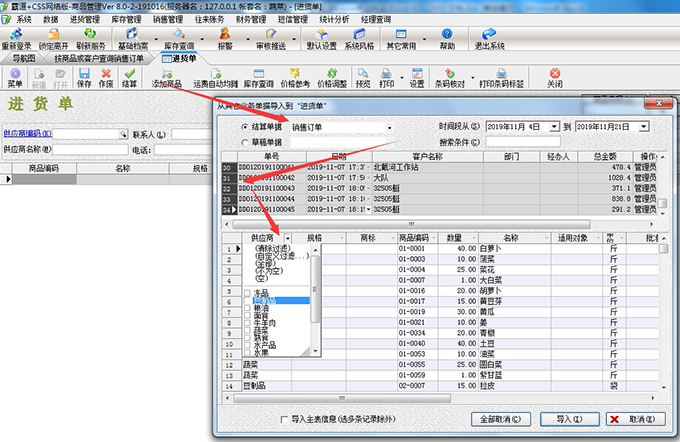The image size is (680, 442).
Task: Tick the 冻品 filter checkbox
Action: click(x=247, y=293)
